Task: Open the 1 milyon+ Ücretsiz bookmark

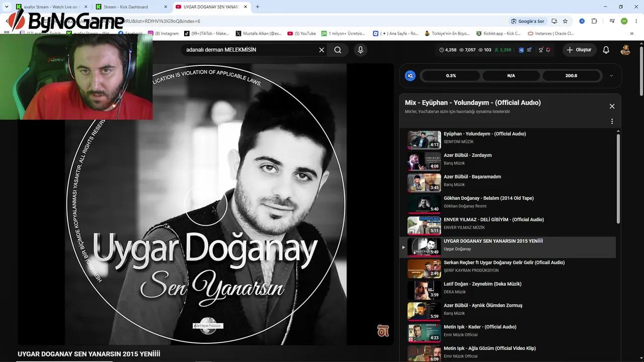Action: pos(344,34)
